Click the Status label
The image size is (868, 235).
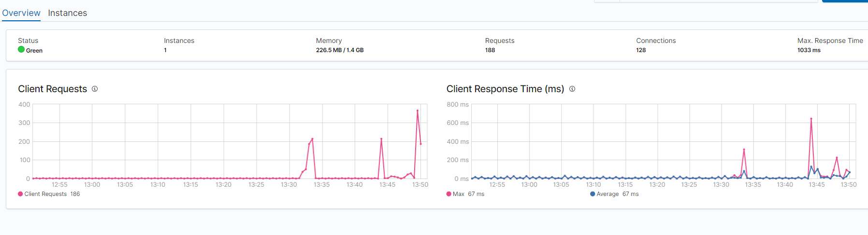coord(28,41)
